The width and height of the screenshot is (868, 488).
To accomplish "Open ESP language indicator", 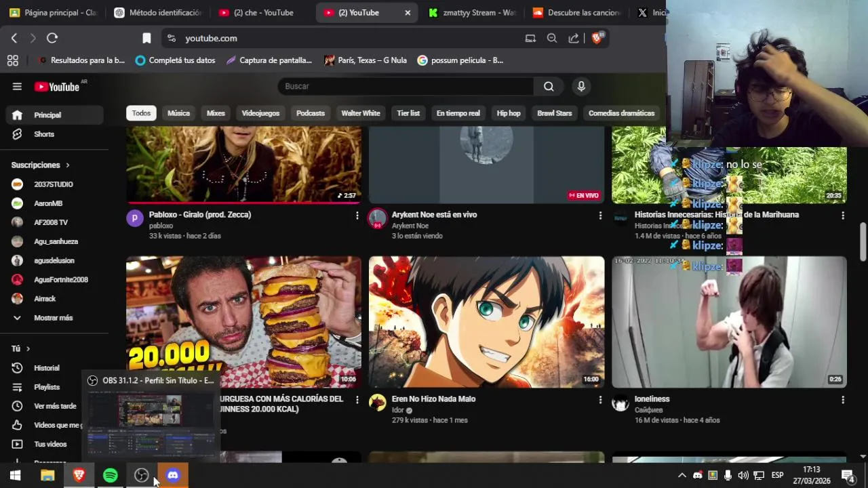I will (x=777, y=475).
